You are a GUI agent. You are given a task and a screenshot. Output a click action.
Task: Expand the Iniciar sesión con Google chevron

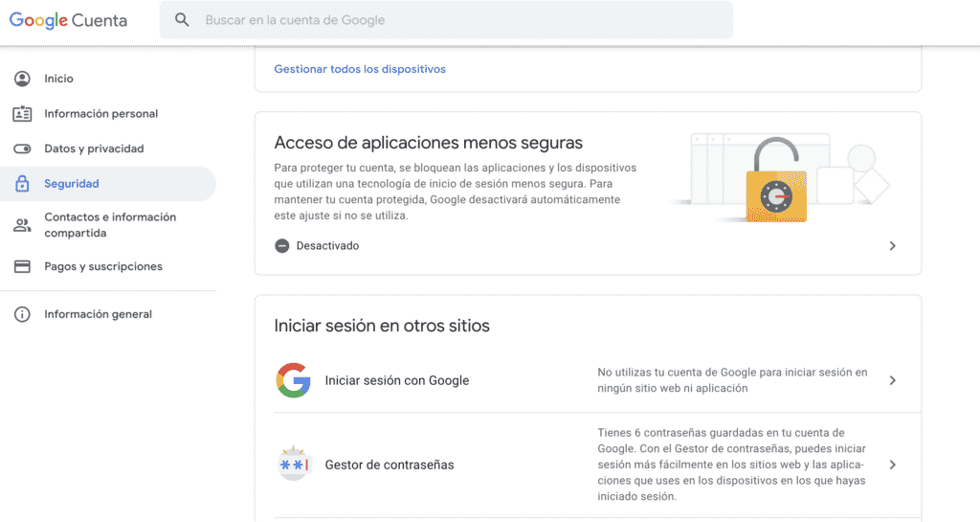(893, 380)
